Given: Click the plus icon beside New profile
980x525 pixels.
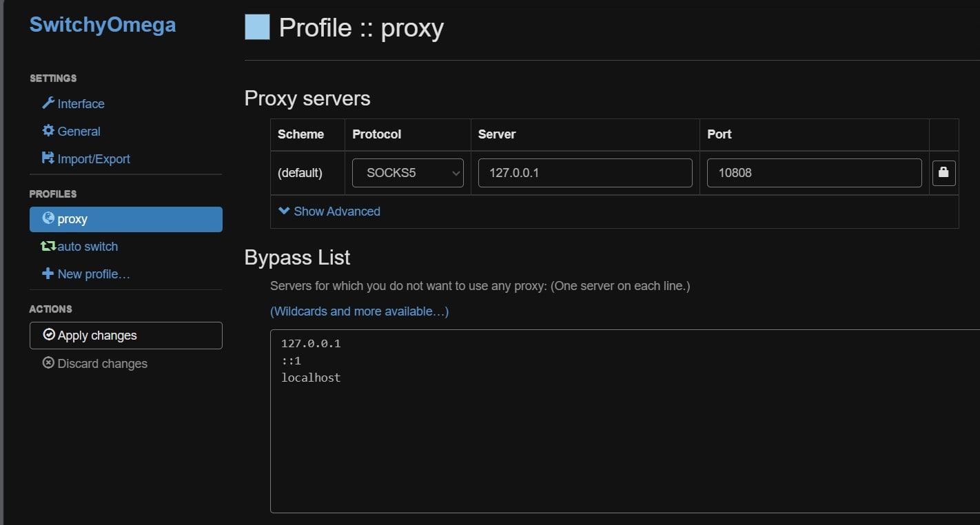Looking at the screenshot, I should coord(48,274).
